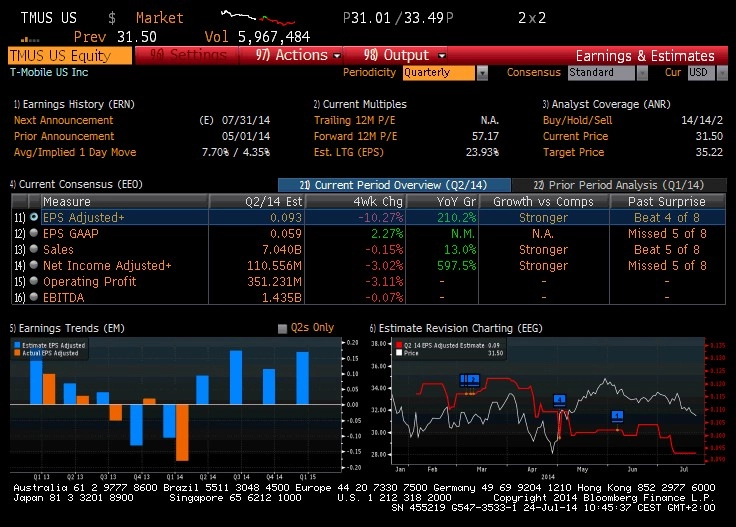Sort by the 4Wk Chg column header
Viewport: 736px width, 527px height.
tap(356, 201)
